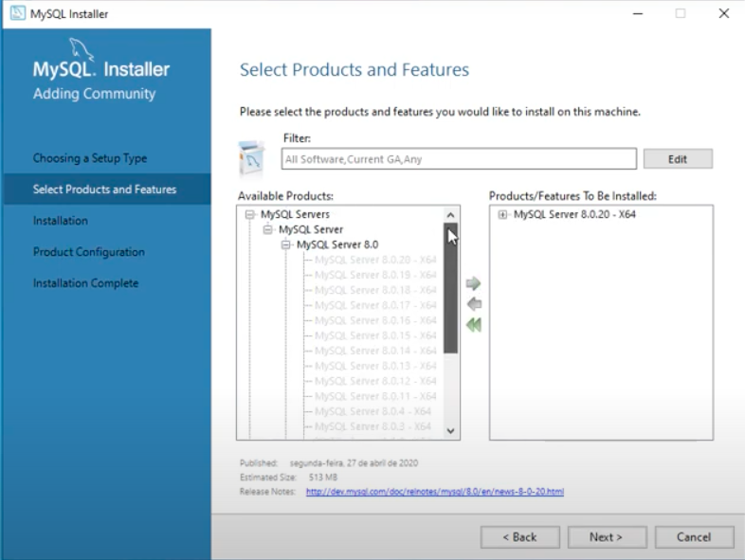This screenshot has width=745, height=560.
Task: Click the available products scrollbar down arrow
Action: (451, 430)
